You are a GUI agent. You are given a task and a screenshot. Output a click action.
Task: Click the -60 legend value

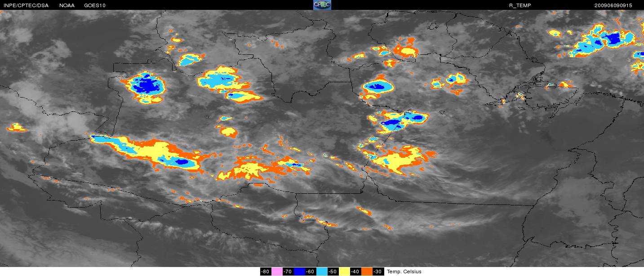coord(310,272)
